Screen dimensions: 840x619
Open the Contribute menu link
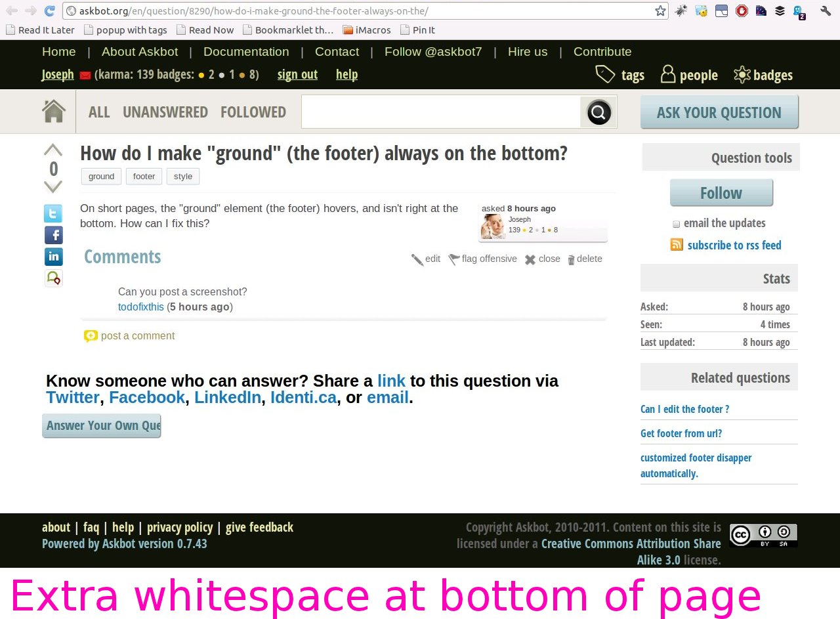[x=602, y=52]
